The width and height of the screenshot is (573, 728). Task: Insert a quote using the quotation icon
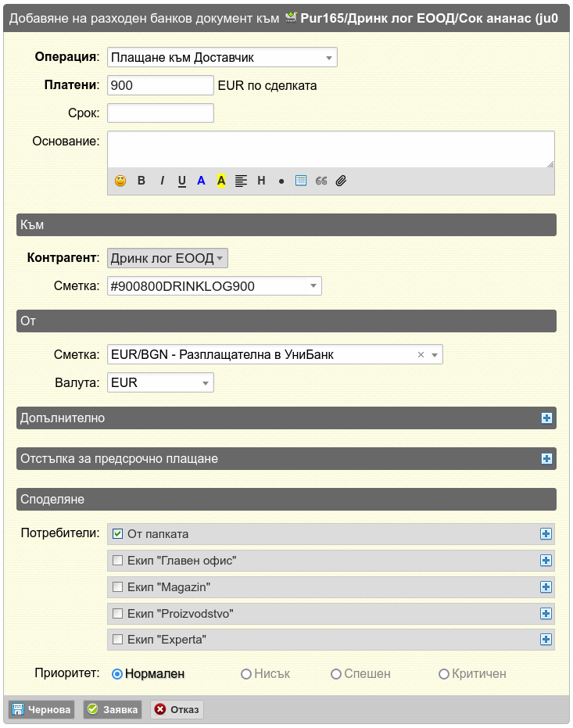pos(321,181)
